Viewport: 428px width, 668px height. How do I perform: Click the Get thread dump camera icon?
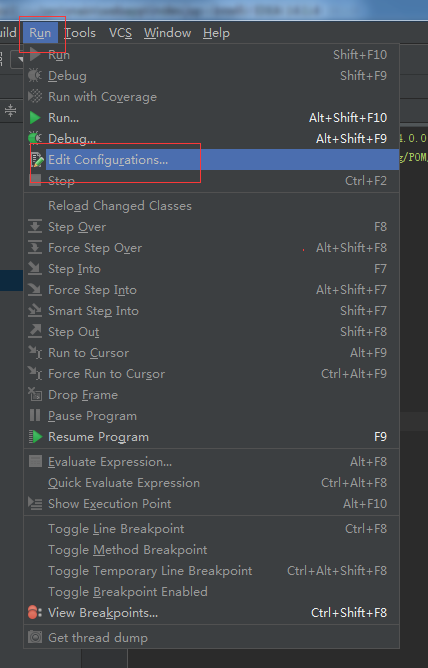tap(35, 637)
